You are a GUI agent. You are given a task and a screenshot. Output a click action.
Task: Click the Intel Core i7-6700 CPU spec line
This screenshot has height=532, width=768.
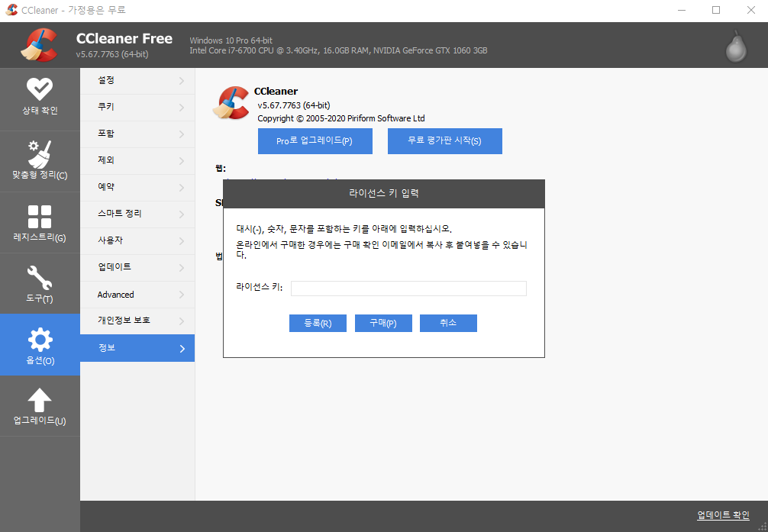[x=338, y=50]
